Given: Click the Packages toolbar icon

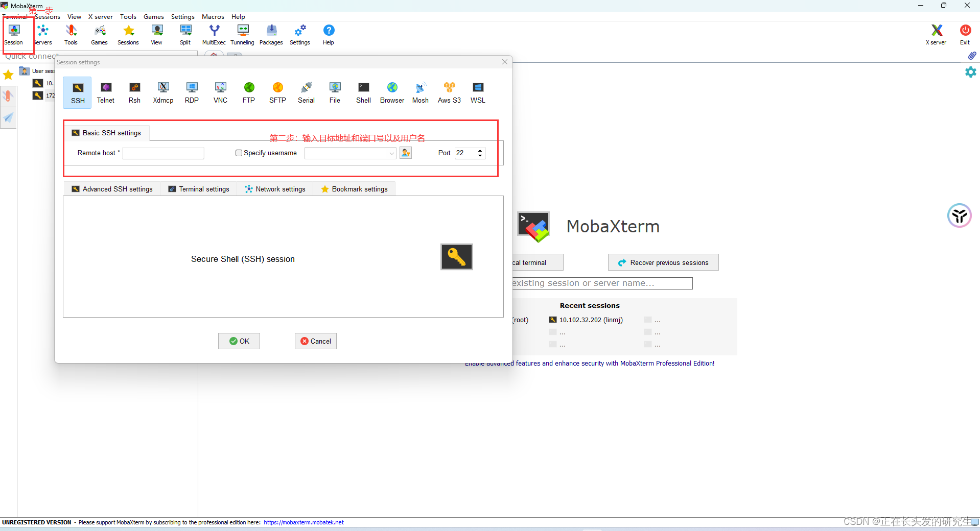Looking at the screenshot, I should [271, 35].
